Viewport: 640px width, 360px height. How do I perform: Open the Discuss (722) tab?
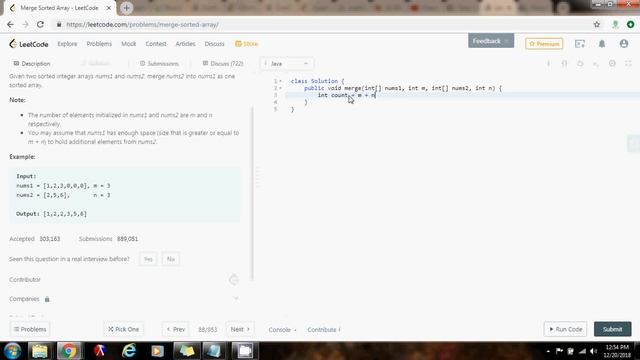click(x=223, y=64)
